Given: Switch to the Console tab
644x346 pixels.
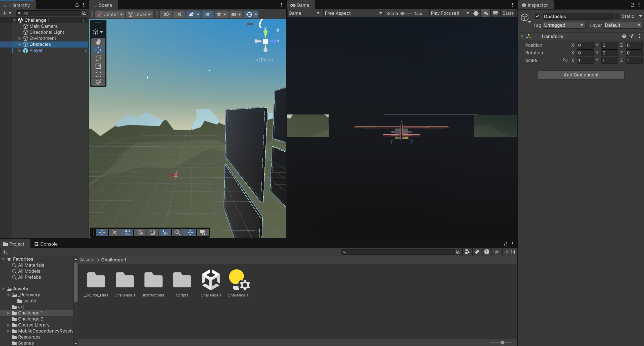Looking at the screenshot, I should [x=46, y=244].
